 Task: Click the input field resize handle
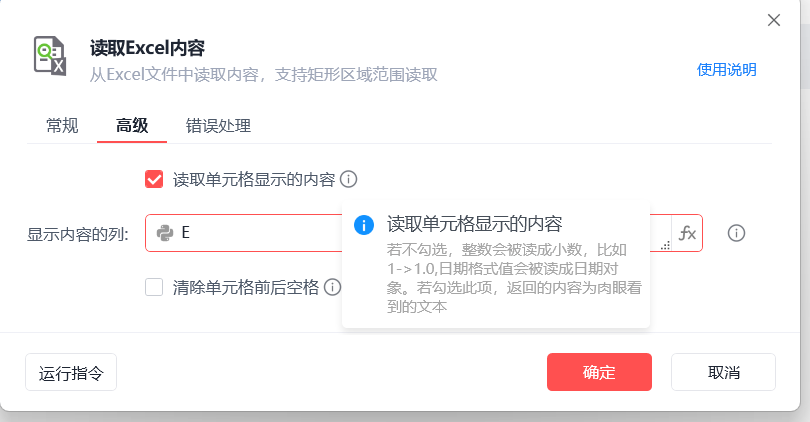[x=666, y=243]
